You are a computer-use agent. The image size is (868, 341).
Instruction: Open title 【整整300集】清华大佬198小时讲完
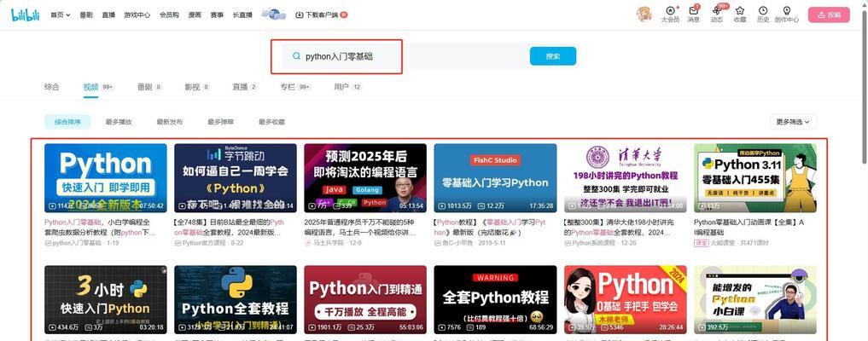click(x=620, y=227)
